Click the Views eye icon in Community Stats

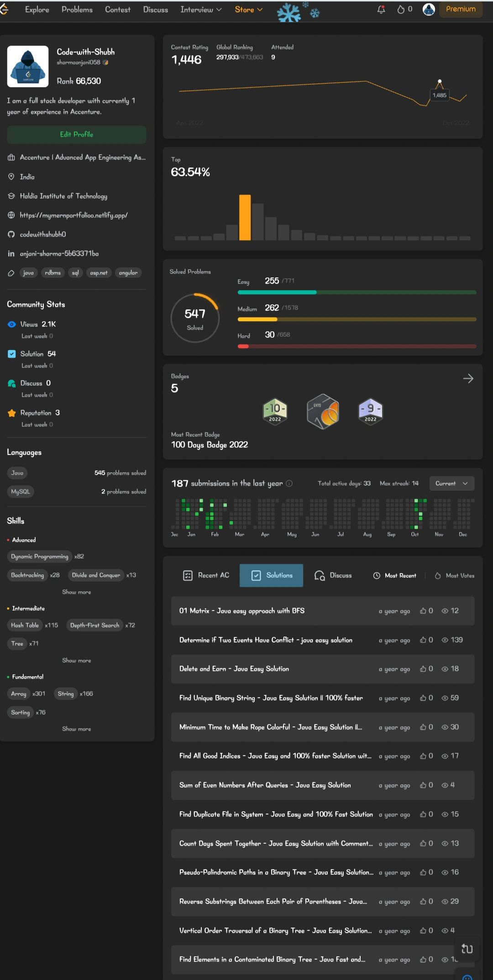pyautogui.click(x=12, y=324)
